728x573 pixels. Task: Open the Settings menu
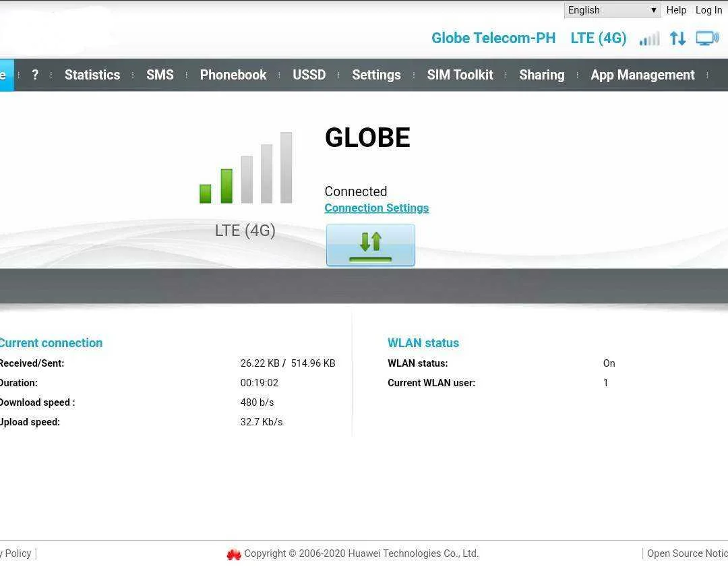pos(377,75)
